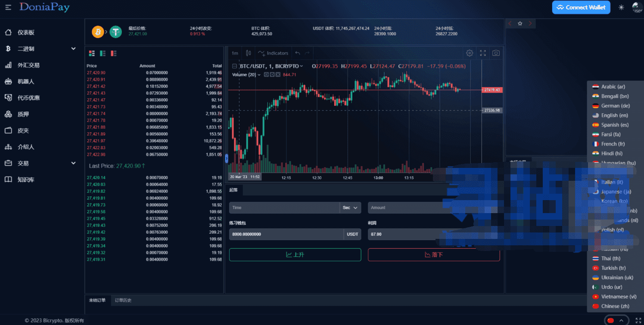Toggle the hamburger sidebar menu
This screenshot has width=644, height=325.
(8, 7)
